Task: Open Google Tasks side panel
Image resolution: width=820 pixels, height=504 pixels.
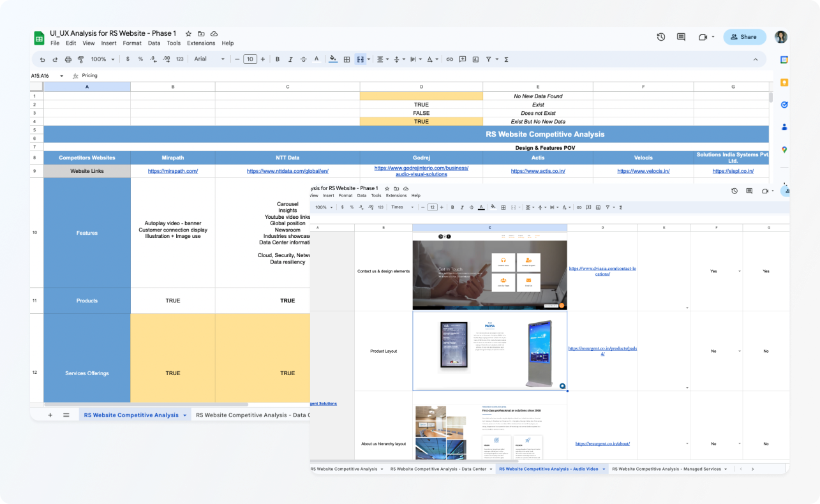Action: (x=784, y=105)
